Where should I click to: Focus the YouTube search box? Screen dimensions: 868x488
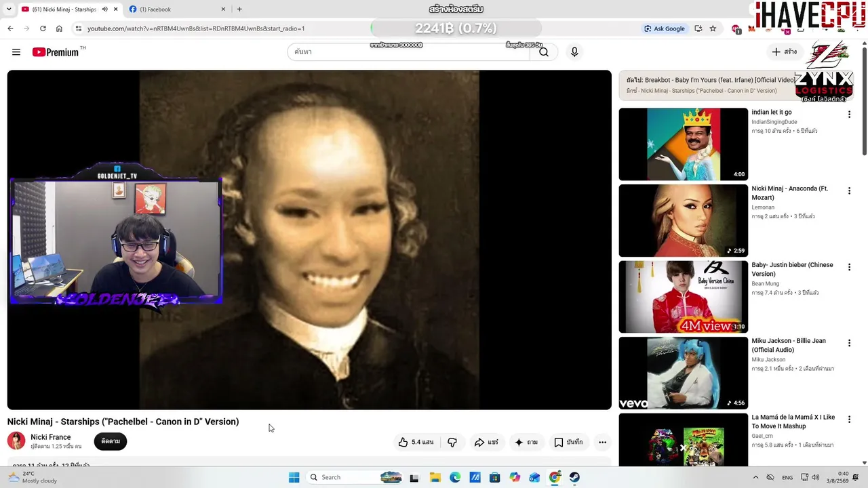pyautogui.click(x=409, y=52)
